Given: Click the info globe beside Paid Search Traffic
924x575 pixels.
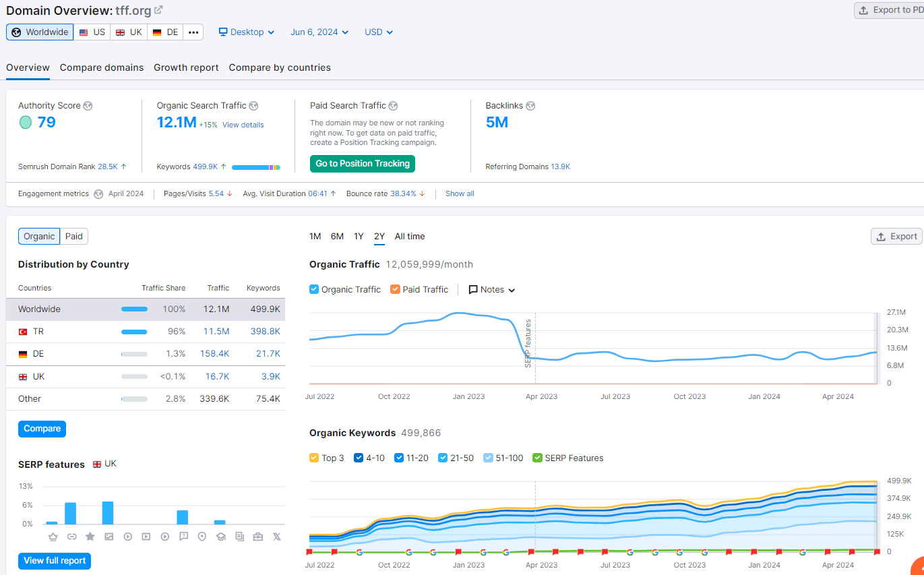Looking at the screenshot, I should click(393, 106).
